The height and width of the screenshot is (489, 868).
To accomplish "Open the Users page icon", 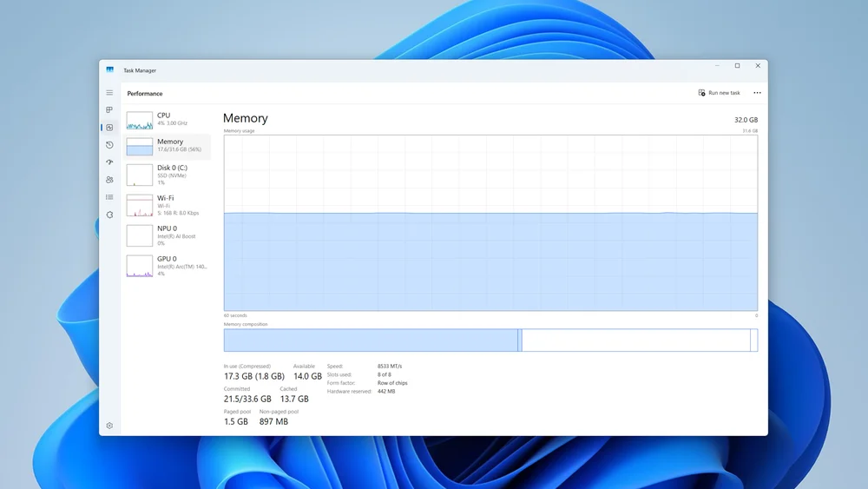I will [109, 180].
